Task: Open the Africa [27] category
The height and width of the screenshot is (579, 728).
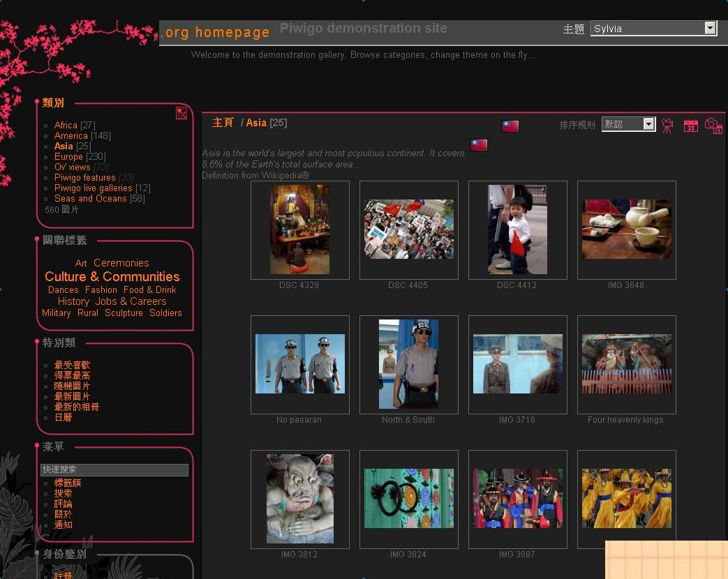Action: [x=65, y=125]
